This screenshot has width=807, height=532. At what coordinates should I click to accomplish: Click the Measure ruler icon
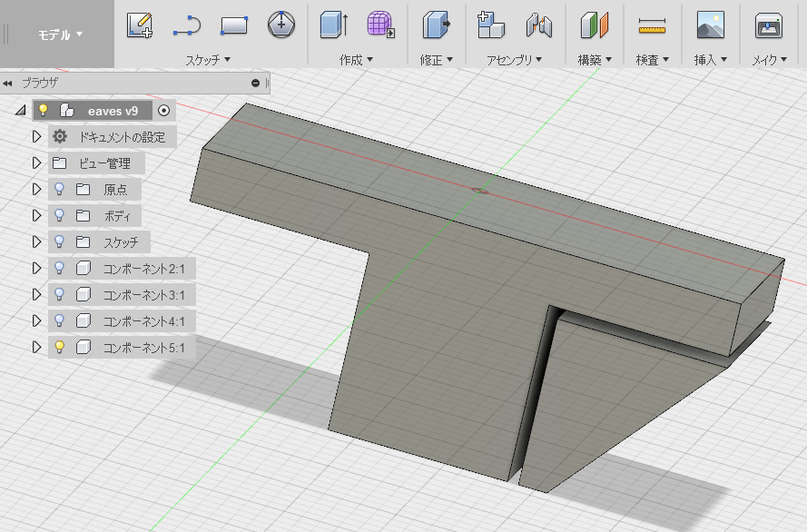(x=652, y=25)
